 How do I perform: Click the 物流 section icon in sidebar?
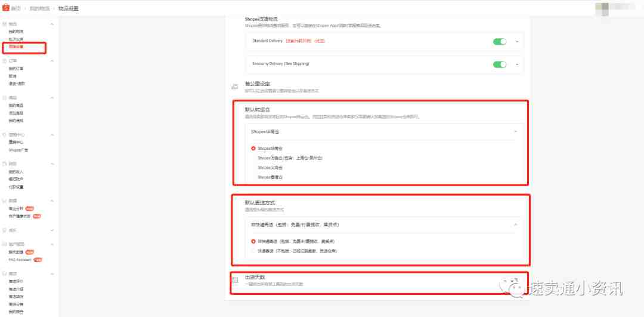(x=5, y=24)
